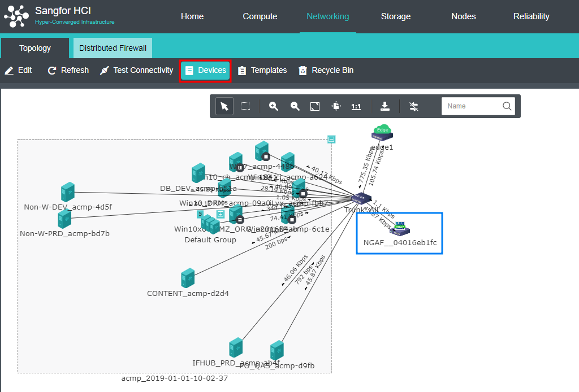Screen dimensions: 579x392
Task: Select the Default Group VM stack
Action: tap(210, 224)
